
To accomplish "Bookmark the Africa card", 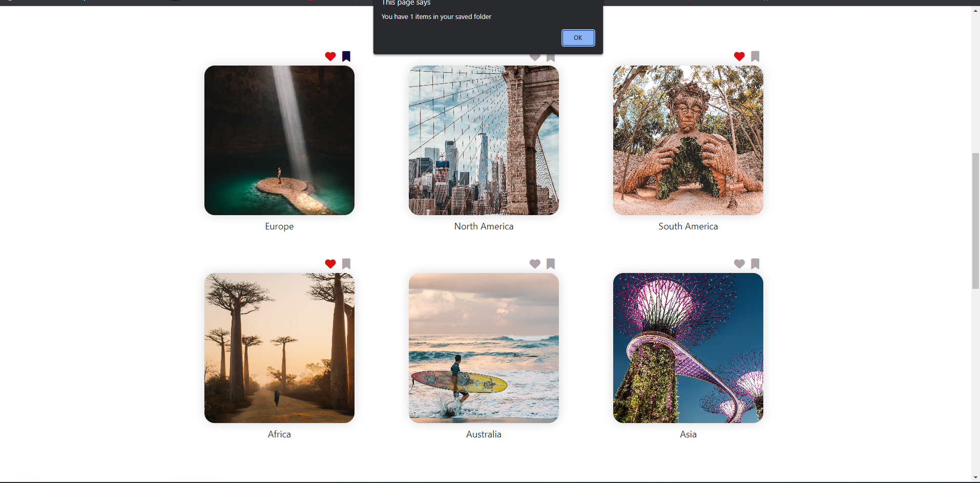I will click(x=346, y=264).
